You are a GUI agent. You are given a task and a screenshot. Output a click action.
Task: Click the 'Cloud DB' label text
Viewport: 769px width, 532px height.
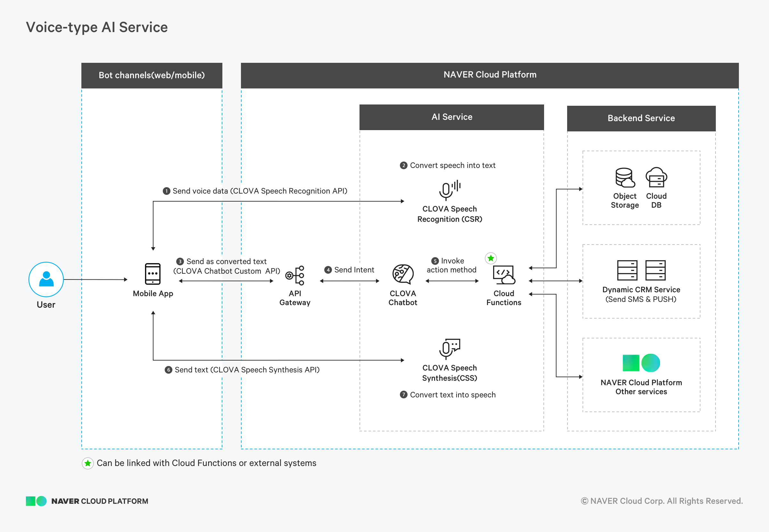(656, 201)
